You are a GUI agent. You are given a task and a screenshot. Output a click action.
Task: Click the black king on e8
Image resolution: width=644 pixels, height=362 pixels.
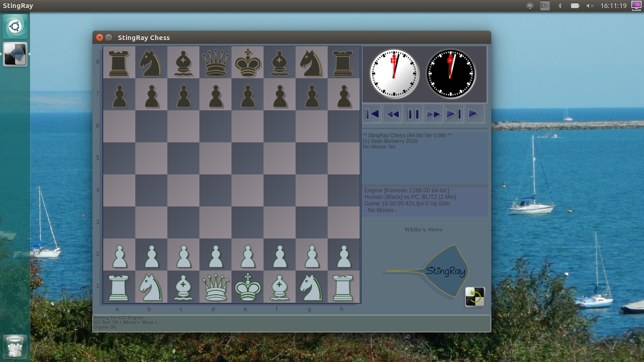click(x=248, y=62)
